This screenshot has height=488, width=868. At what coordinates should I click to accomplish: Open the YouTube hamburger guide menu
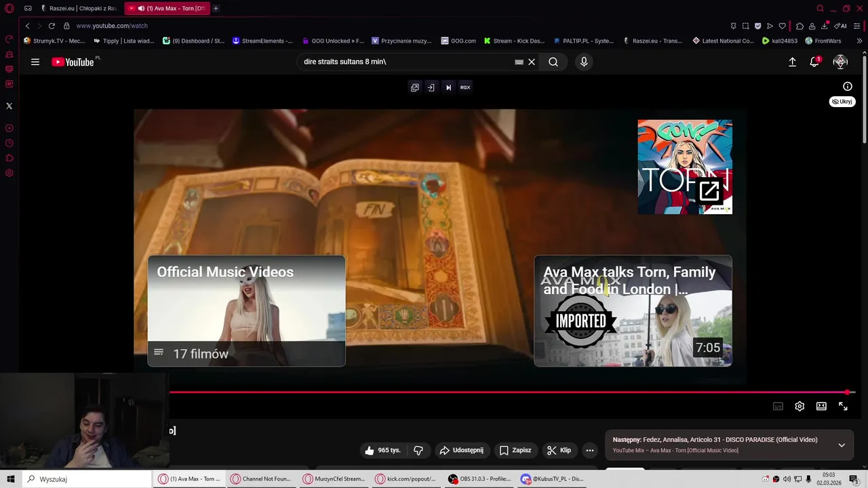click(x=35, y=62)
